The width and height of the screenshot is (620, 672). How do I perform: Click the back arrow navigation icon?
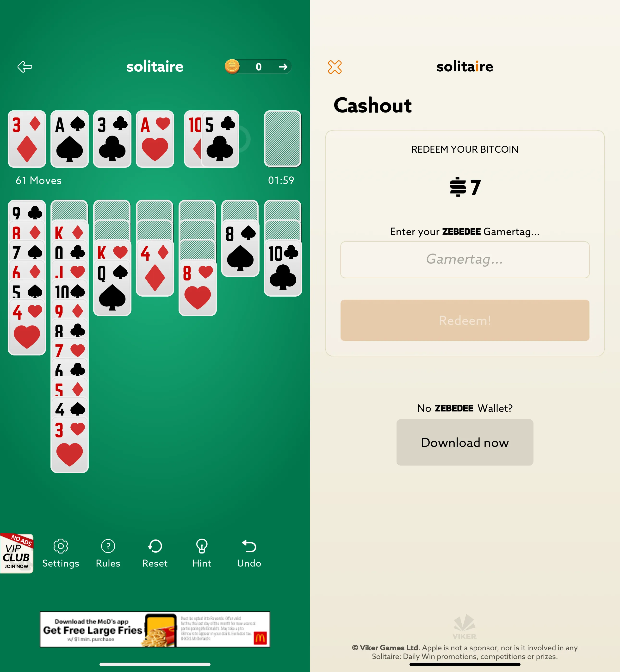click(x=25, y=66)
